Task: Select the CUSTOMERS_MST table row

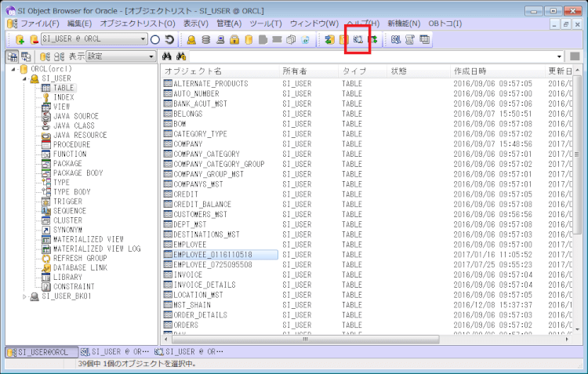Action: (x=200, y=214)
